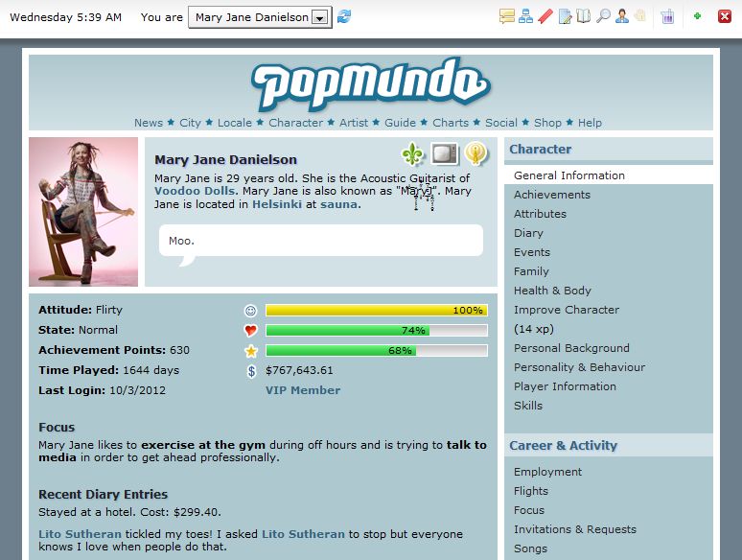Open the City menu

[190, 123]
